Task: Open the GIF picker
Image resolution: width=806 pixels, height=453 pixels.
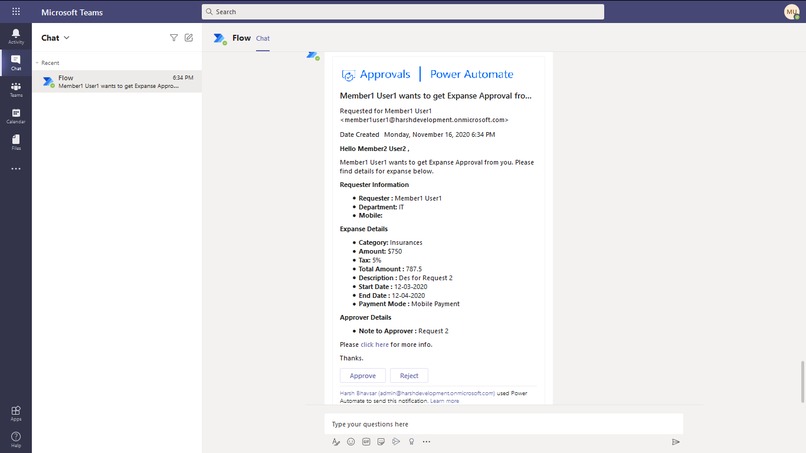Action: (x=366, y=442)
